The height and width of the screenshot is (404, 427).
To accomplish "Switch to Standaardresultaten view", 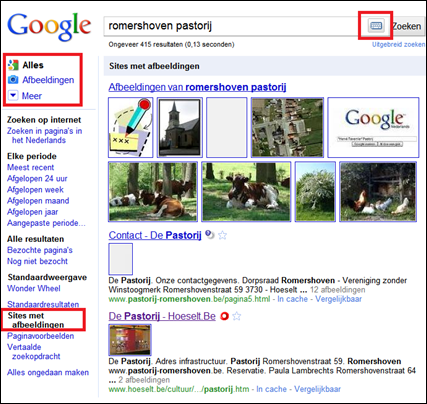I will [x=43, y=304].
